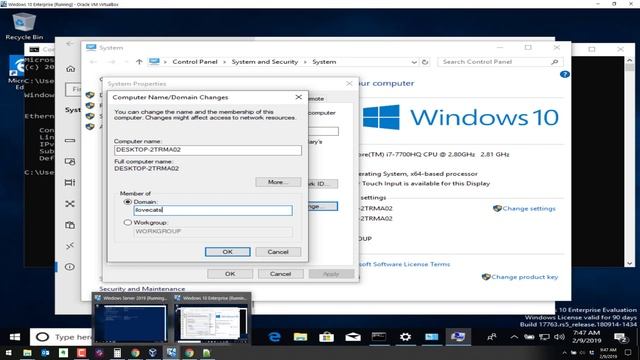Open Security and Maintenance link

point(142,289)
